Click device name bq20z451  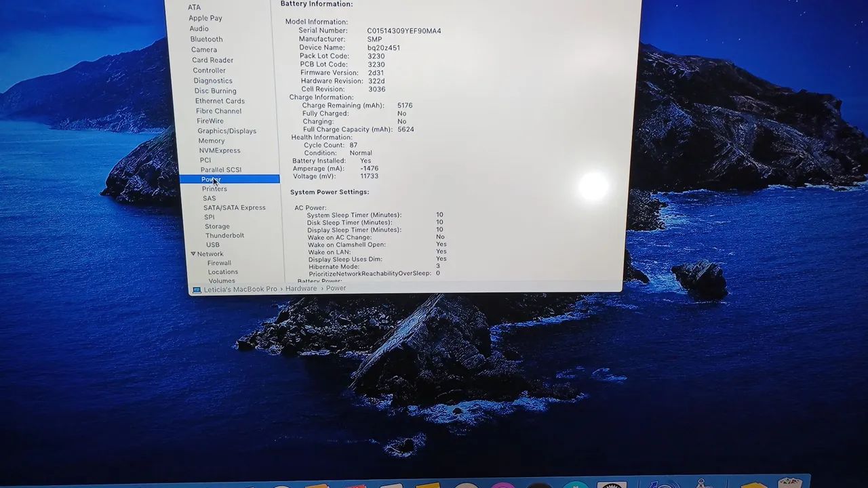(x=384, y=48)
